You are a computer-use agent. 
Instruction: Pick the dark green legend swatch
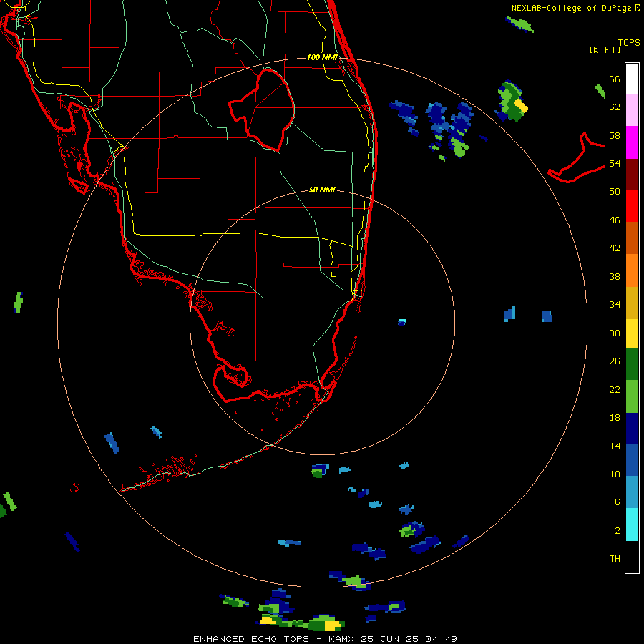pyautogui.click(x=632, y=364)
